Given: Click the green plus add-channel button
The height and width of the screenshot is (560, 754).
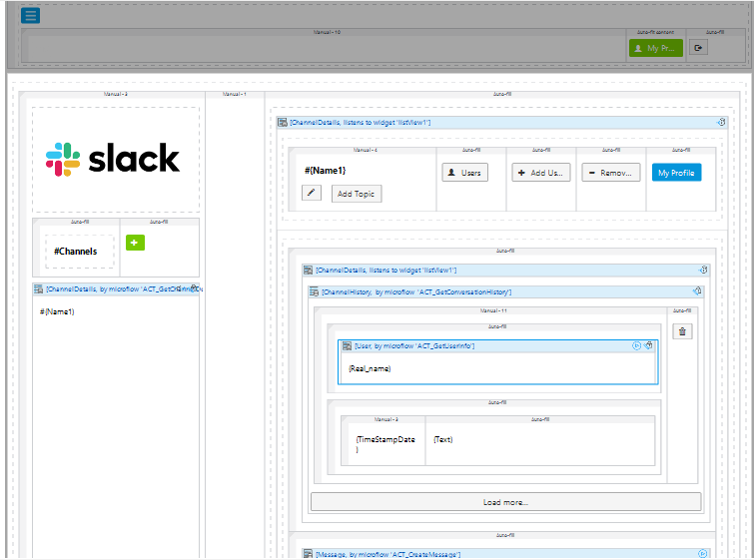Looking at the screenshot, I should pos(135,243).
